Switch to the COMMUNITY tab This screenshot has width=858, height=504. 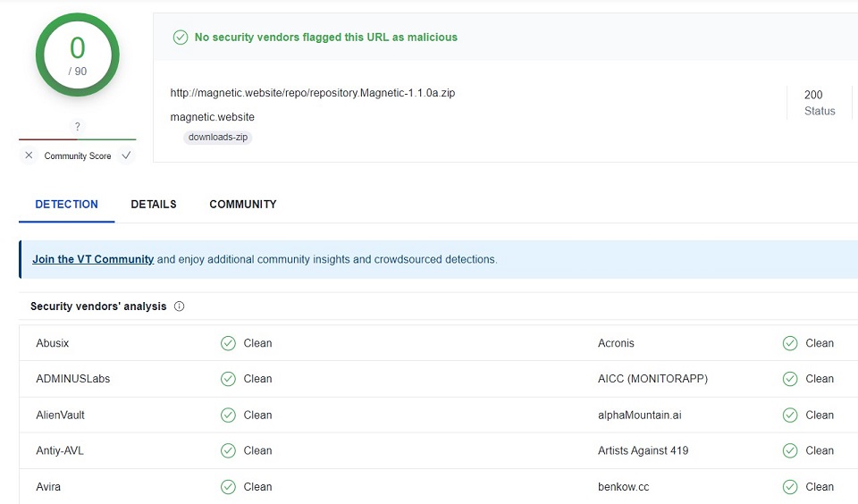243,204
